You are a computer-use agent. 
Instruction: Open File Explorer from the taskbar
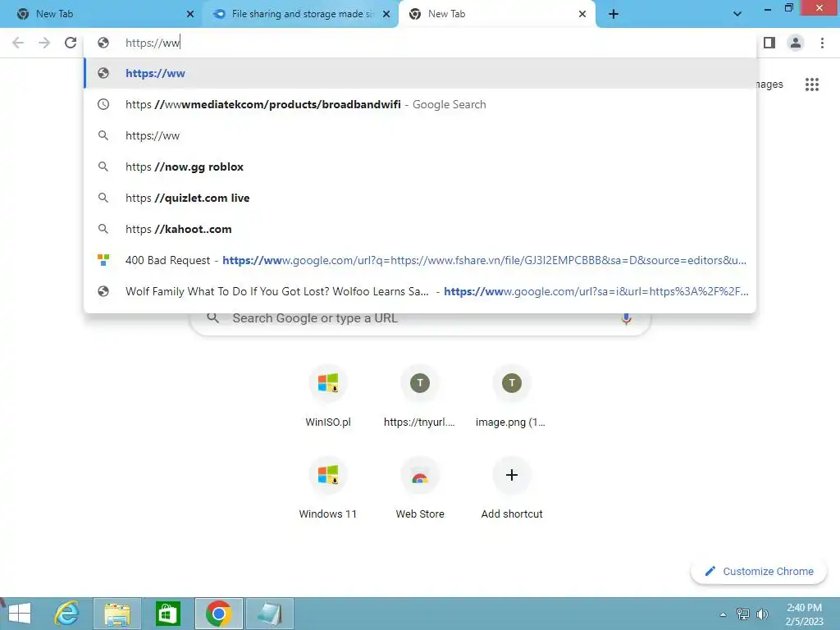[x=117, y=614]
